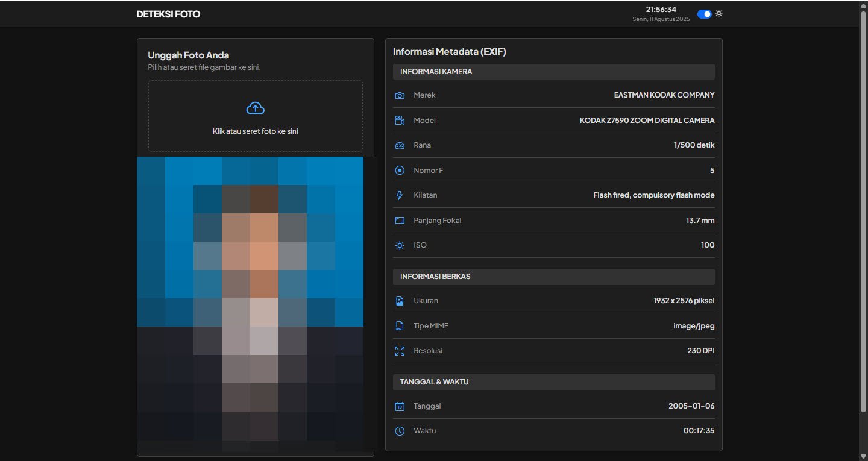Toggle the dark mode switch in header
Image resolution: width=868 pixels, height=461 pixels.
[704, 14]
